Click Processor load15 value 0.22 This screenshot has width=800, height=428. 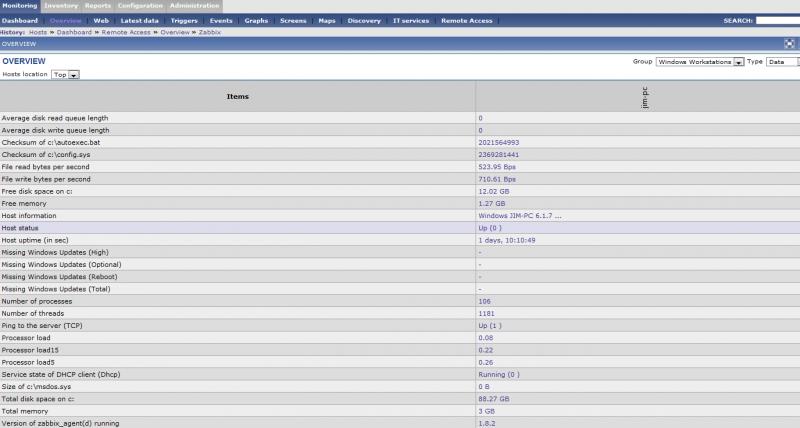(486, 350)
